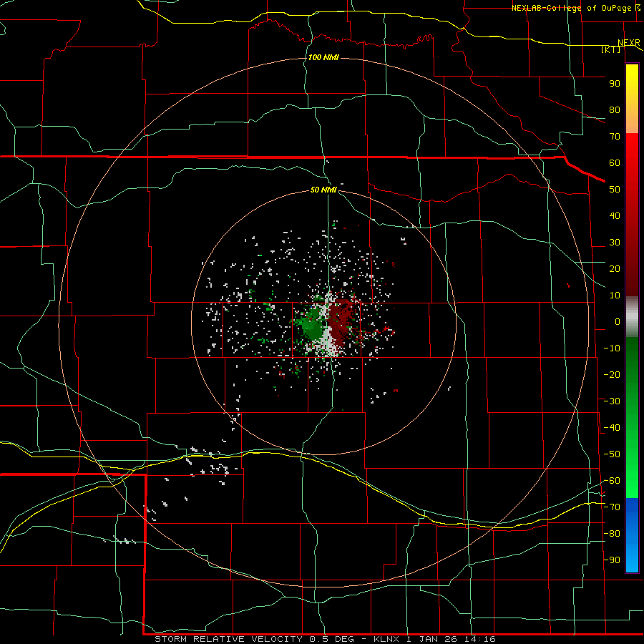The width and height of the screenshot is (644, 644).
Task: Click the "-60" scale label
Action: coord(612,481)
